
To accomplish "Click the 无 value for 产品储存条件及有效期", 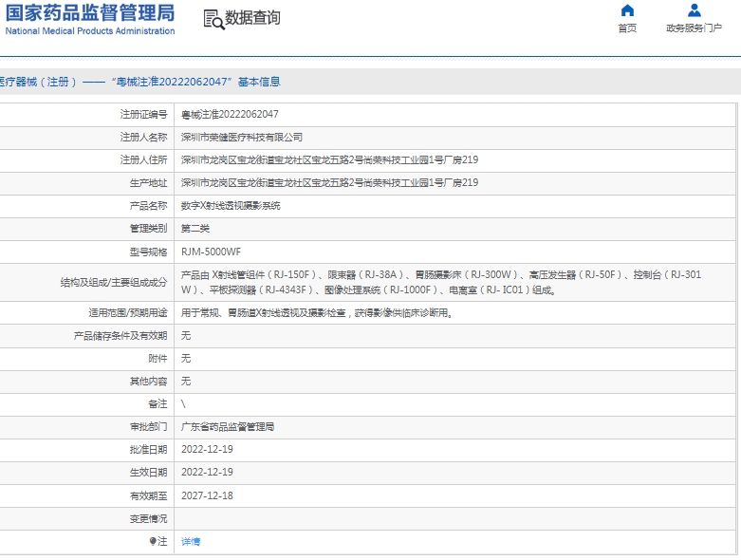I will click(186, 336).
